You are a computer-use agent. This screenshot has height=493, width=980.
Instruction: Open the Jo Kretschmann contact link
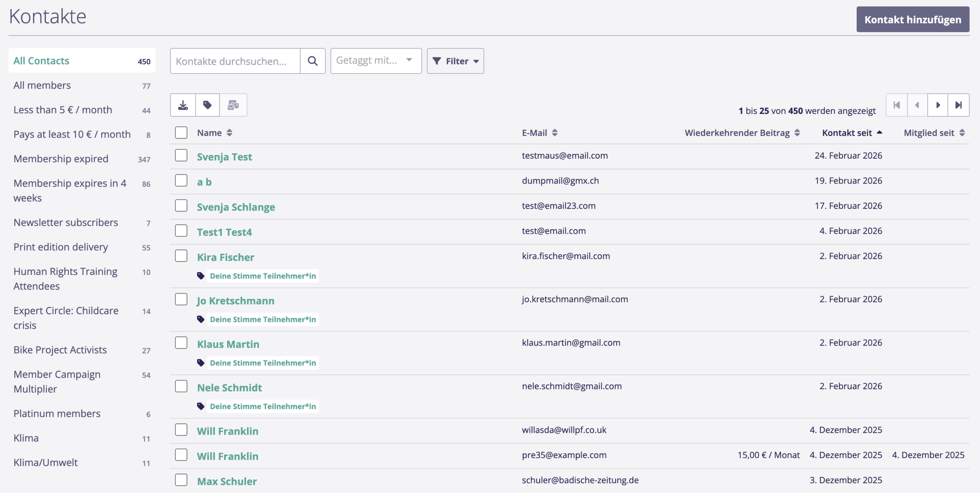pos(235,301)
